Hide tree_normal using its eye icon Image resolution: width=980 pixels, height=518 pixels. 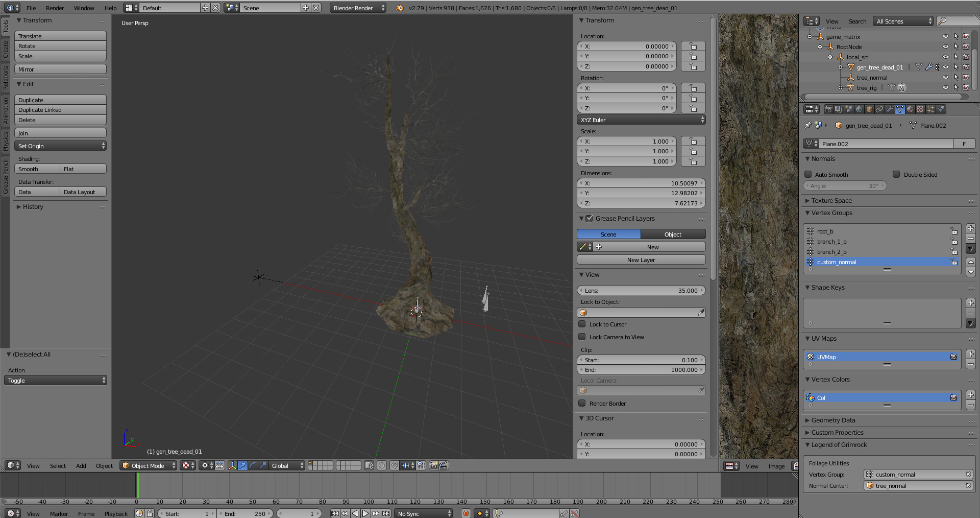(946, 77)
